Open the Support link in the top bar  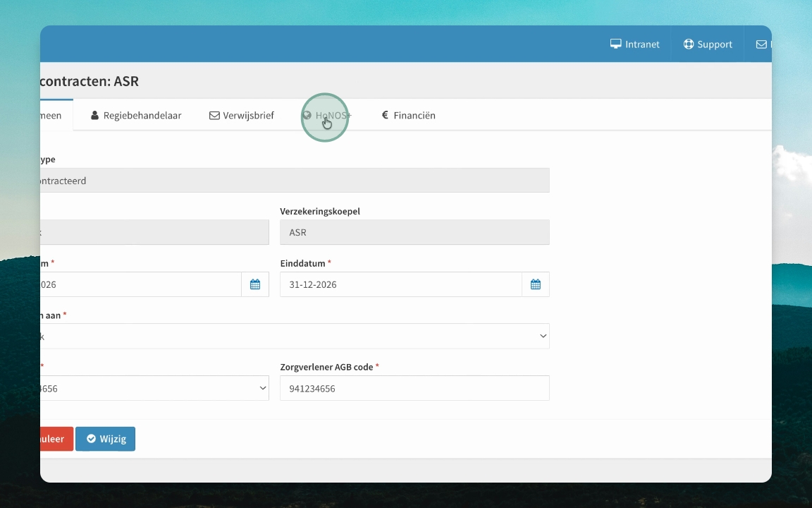point(708,44)
